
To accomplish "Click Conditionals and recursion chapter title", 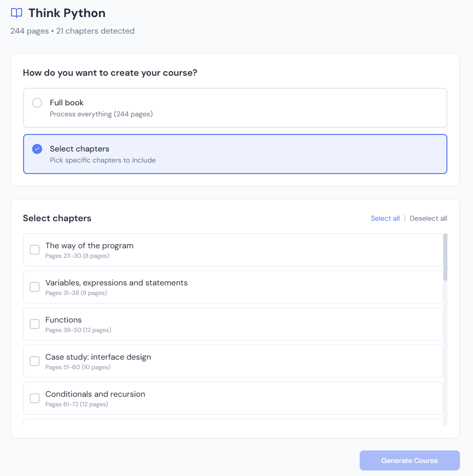I will click(95, 394).
